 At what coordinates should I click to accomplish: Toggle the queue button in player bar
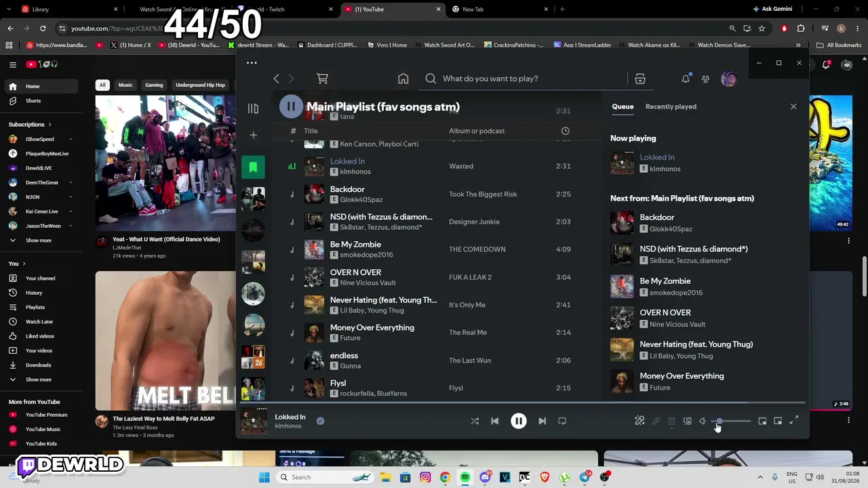click(671, 421)
